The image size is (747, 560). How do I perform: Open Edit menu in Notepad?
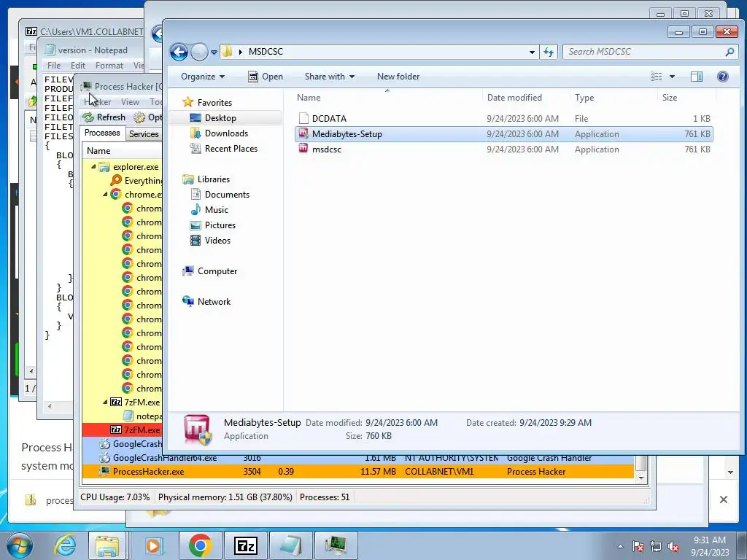coord(77,65)
